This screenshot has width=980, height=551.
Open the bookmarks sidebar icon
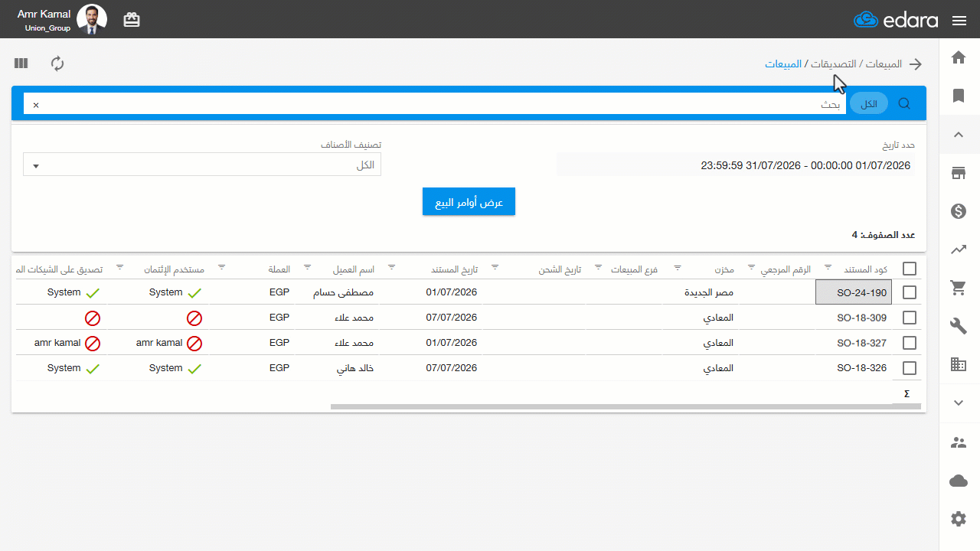pos(959,96)
